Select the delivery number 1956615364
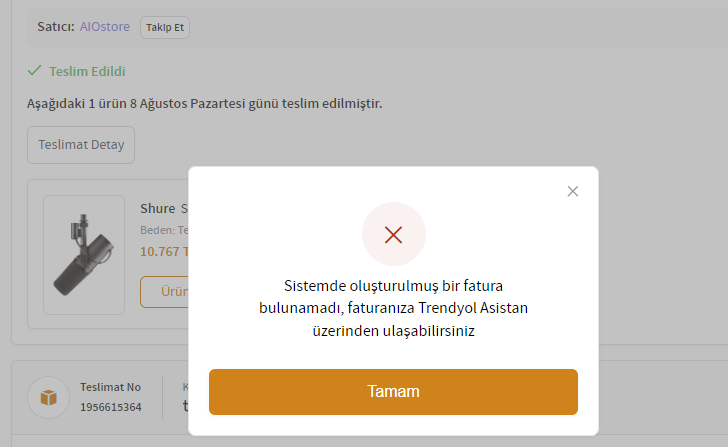This screenshot has width=728, height=447. [x=111, y=407]
